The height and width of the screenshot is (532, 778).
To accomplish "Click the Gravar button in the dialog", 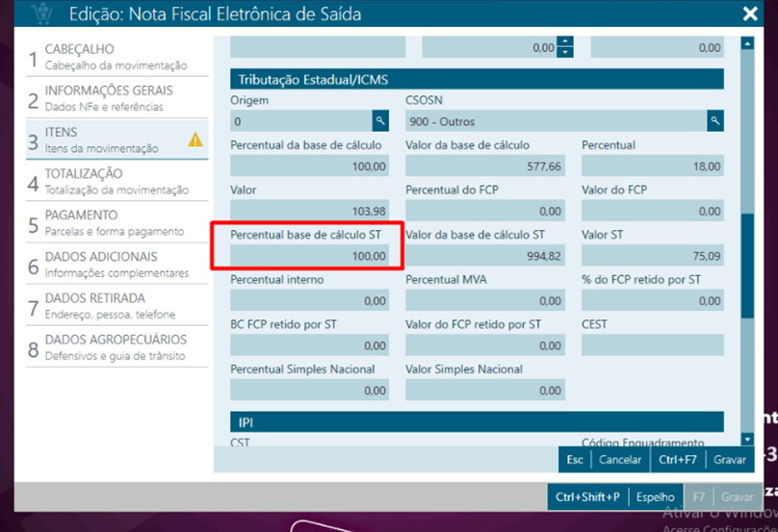I will pos(729,460).
